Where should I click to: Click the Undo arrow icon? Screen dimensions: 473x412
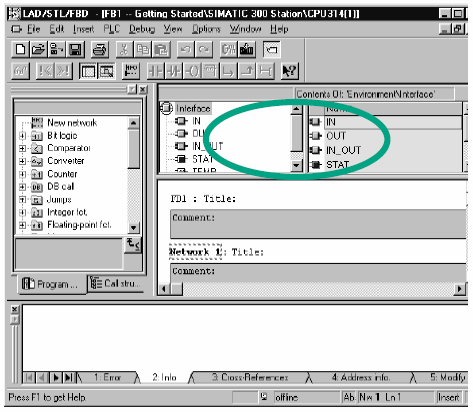click(186, 50)
